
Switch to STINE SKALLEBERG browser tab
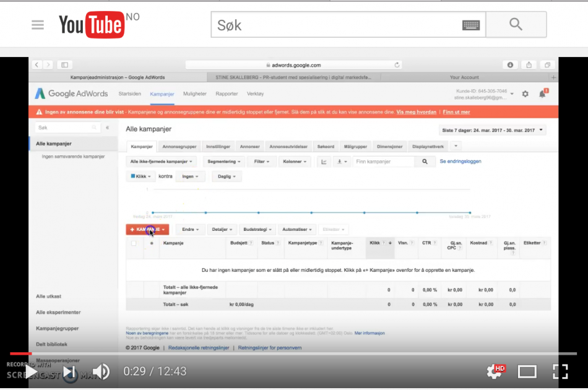pyautogui.click(x=293, y=77)
